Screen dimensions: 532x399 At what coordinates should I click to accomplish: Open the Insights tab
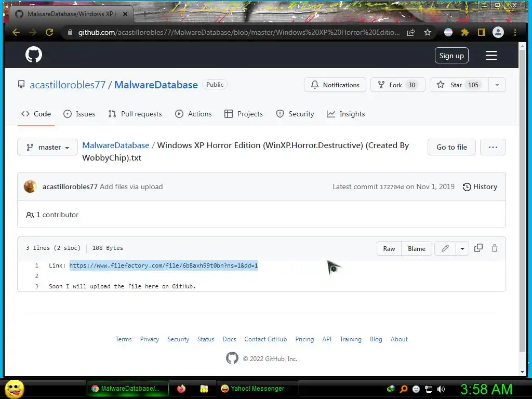(345, 114)
